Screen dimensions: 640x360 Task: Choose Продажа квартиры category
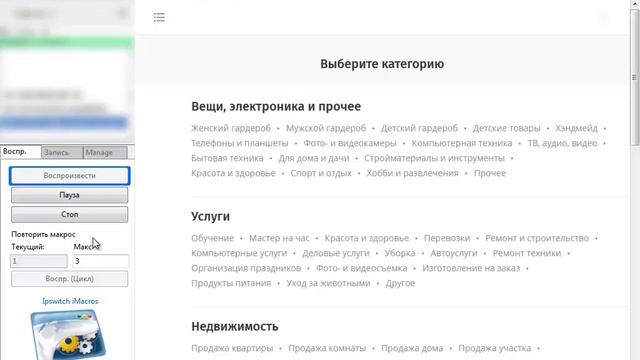click(232, 348)
